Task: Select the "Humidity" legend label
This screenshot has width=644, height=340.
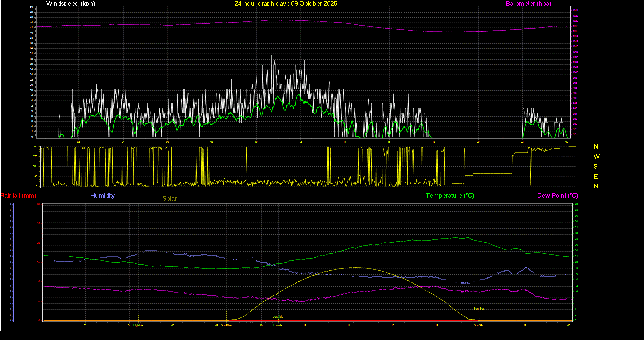Action: (102, 196)
